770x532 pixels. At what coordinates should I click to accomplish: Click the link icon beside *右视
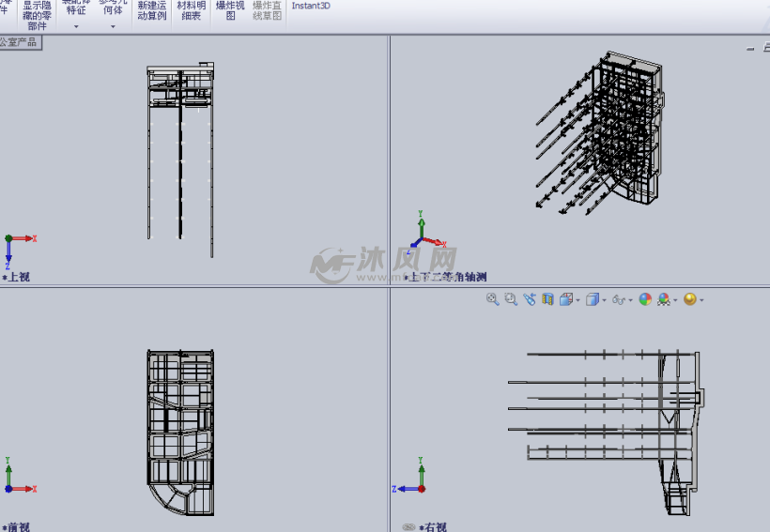tap(408, 527)
